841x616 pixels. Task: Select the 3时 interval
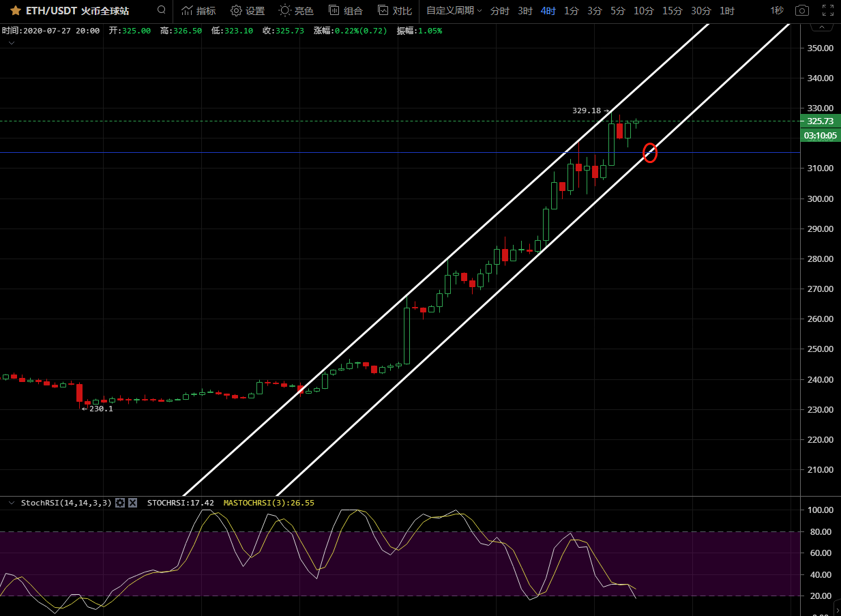525,11
